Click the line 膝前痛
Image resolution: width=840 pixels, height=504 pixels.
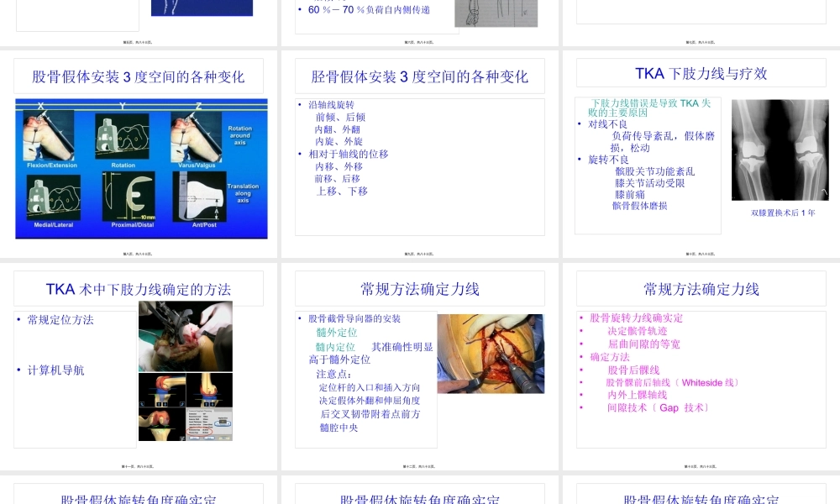(x=629, y=195)
